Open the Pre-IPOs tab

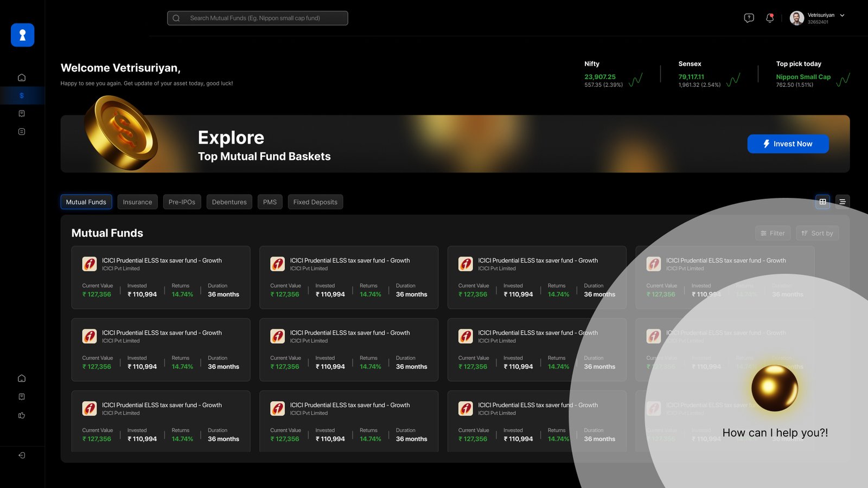pos(182,202)
